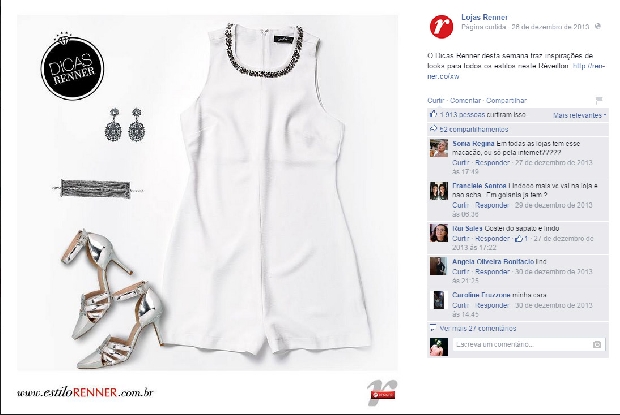Click the thumbs-up icon on Rui Sales comment
The image size is (620, 415).
[x=519, y=239]
